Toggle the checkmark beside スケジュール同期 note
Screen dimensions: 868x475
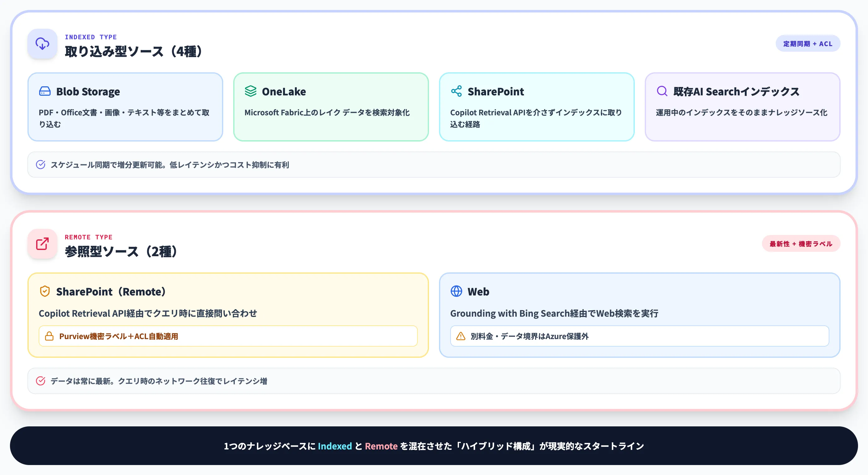click(x=41, y=165)
